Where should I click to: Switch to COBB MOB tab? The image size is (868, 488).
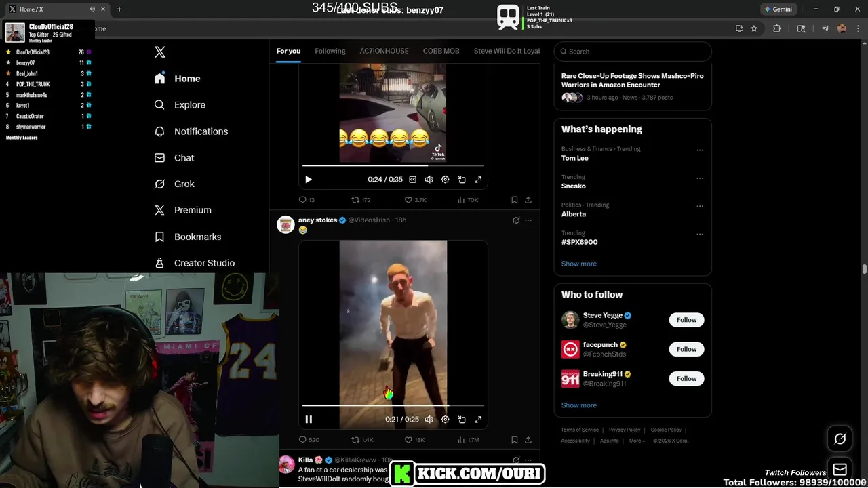441,51
